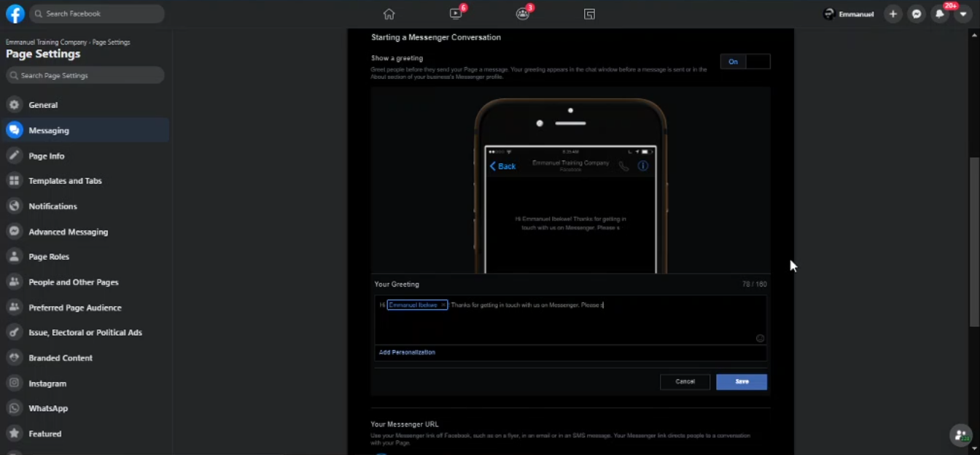Open the Messenger icon in top bar
This screenshot has width=980, height=455.
pos(917,14)
